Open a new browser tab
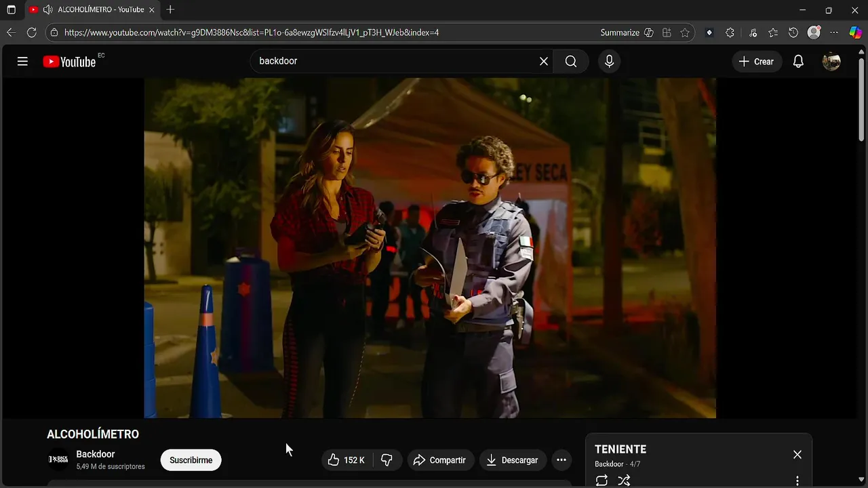This screenshot has height=488, width=868. (x=170, y=10)
